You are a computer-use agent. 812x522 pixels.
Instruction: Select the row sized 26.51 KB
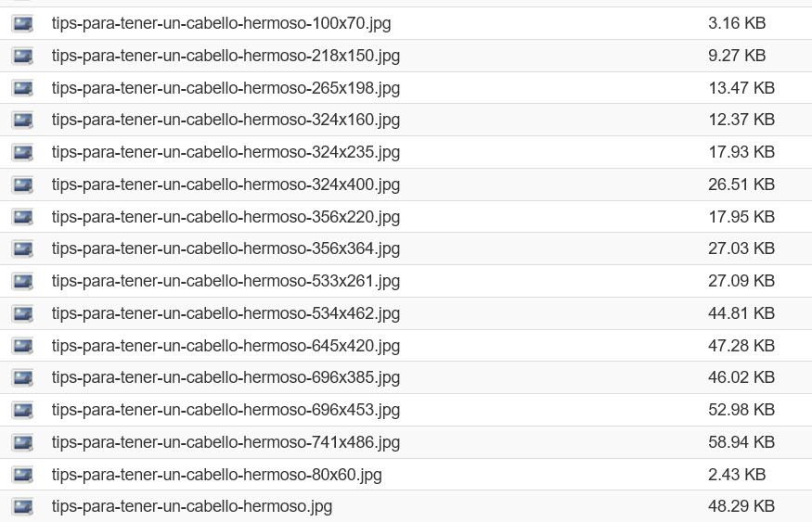click(406, 185)
